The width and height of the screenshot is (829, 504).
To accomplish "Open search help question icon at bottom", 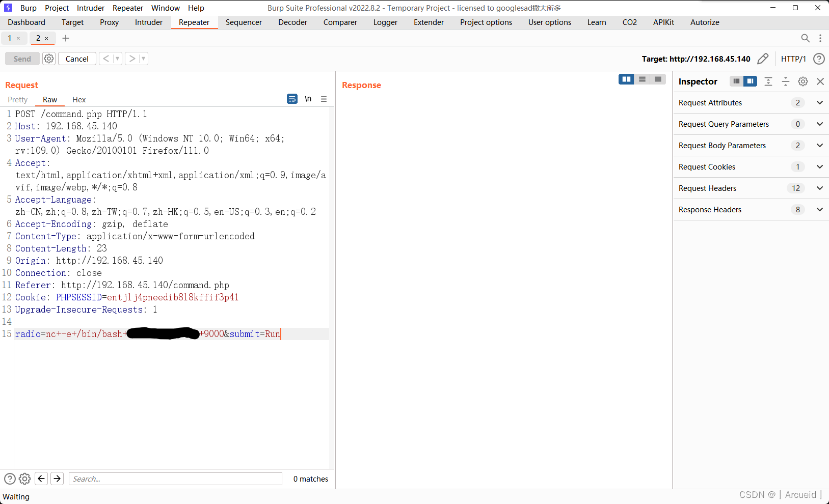I will [x=10, y=479].
